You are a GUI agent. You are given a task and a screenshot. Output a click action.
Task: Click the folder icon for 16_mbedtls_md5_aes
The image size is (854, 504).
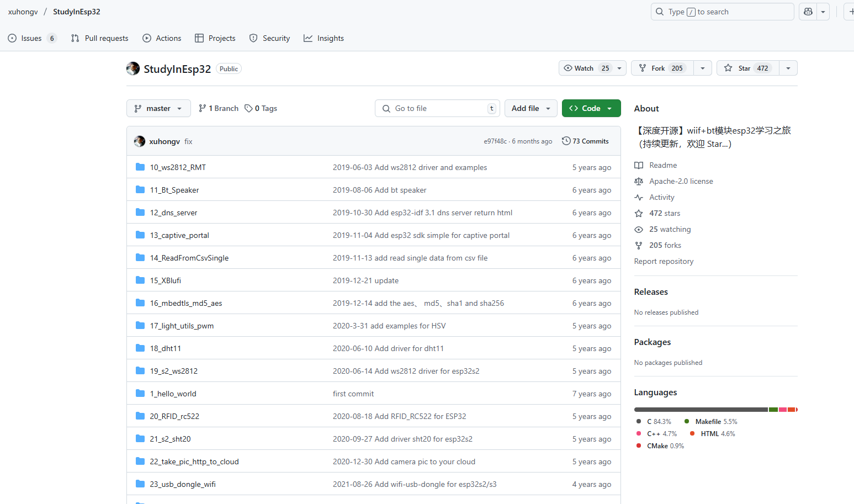point(140,303)
